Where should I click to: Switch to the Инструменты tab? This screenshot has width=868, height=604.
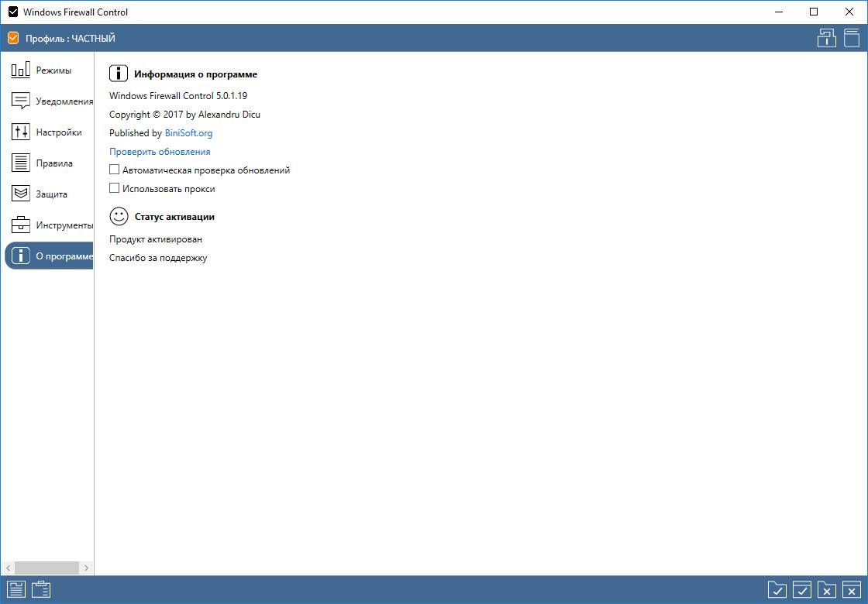click(49, 225)
